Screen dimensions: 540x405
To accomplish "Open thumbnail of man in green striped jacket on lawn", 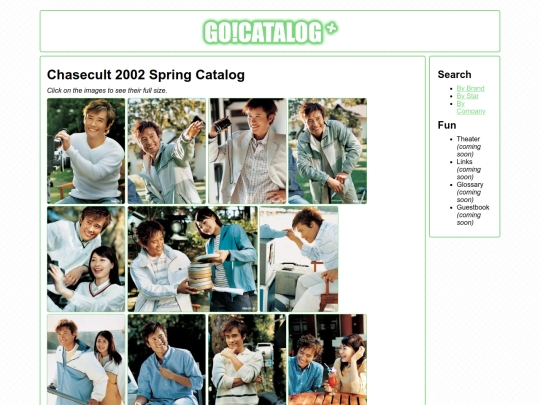I will [328, 151].
